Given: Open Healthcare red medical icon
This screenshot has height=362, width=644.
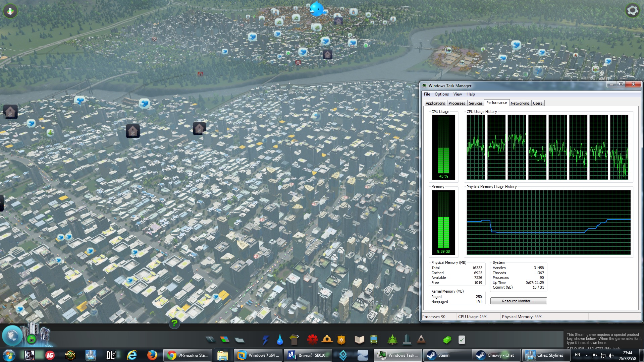Looking at the screenshot, I should (312, 340).
